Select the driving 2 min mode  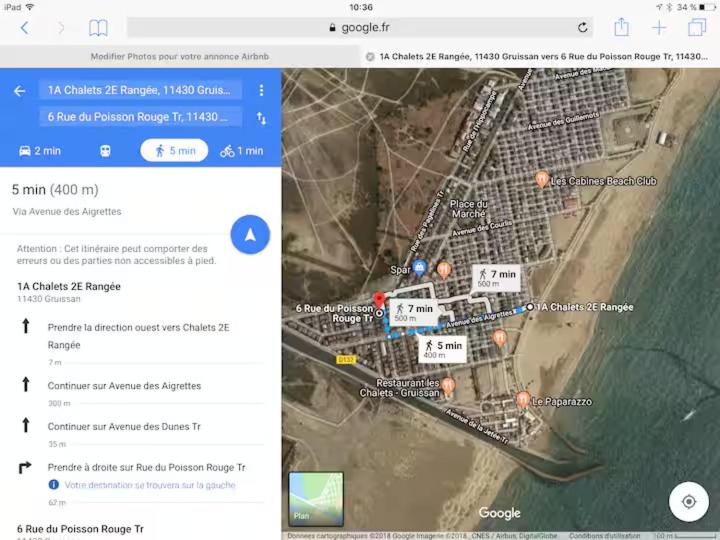tap(40, 151)
